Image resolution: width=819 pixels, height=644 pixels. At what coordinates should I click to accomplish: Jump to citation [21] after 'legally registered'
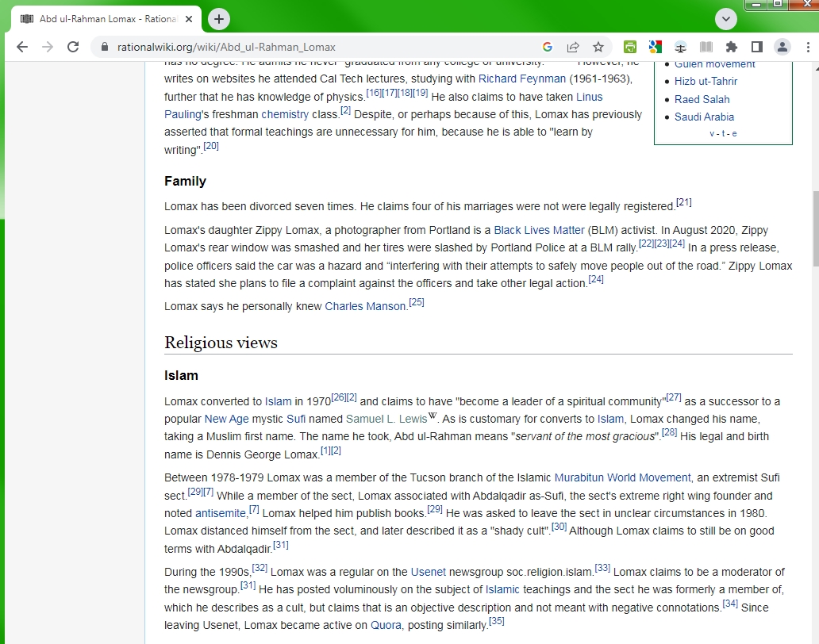coord(684,202)
